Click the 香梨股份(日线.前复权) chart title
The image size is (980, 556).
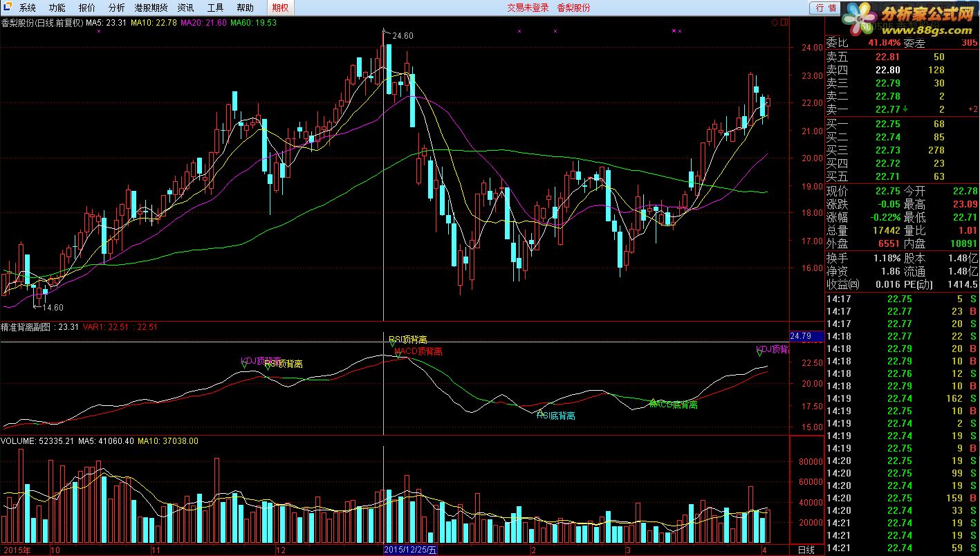click(x=41, y=23)
